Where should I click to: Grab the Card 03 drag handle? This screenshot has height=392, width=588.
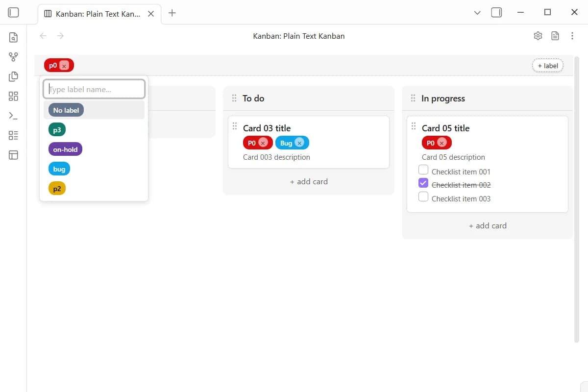pyautogui.click(x=235, y=126)
